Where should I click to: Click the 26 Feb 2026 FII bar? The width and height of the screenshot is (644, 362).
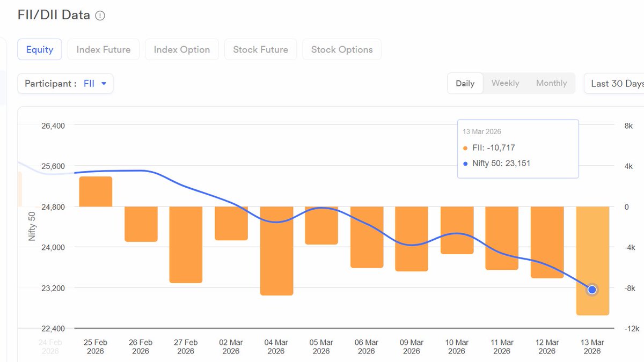point(141,224)
